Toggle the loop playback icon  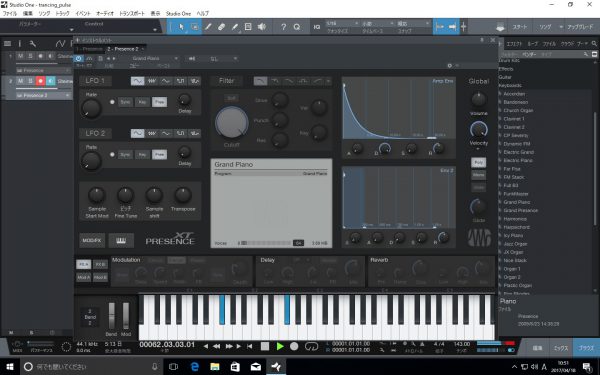(x=311, y=346)
